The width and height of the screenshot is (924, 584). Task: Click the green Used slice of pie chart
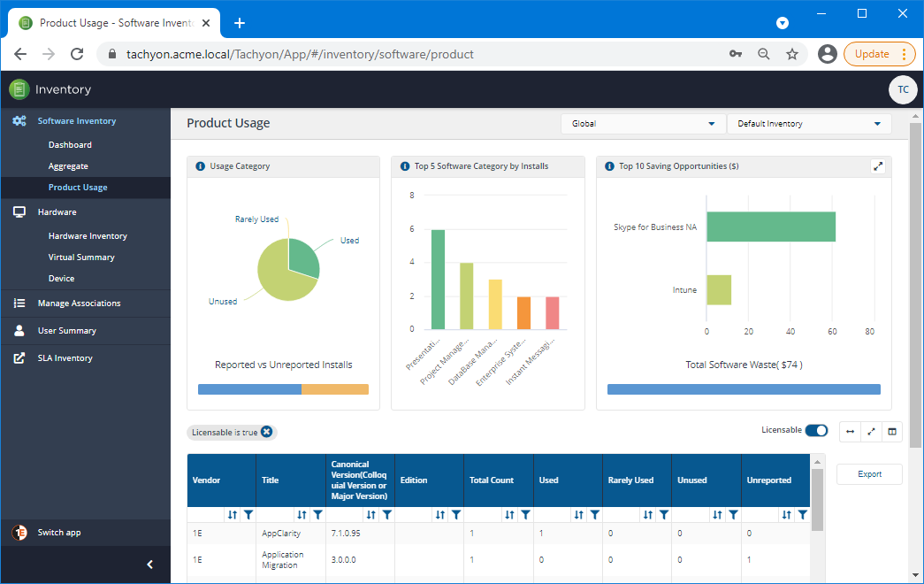[303, 256]
